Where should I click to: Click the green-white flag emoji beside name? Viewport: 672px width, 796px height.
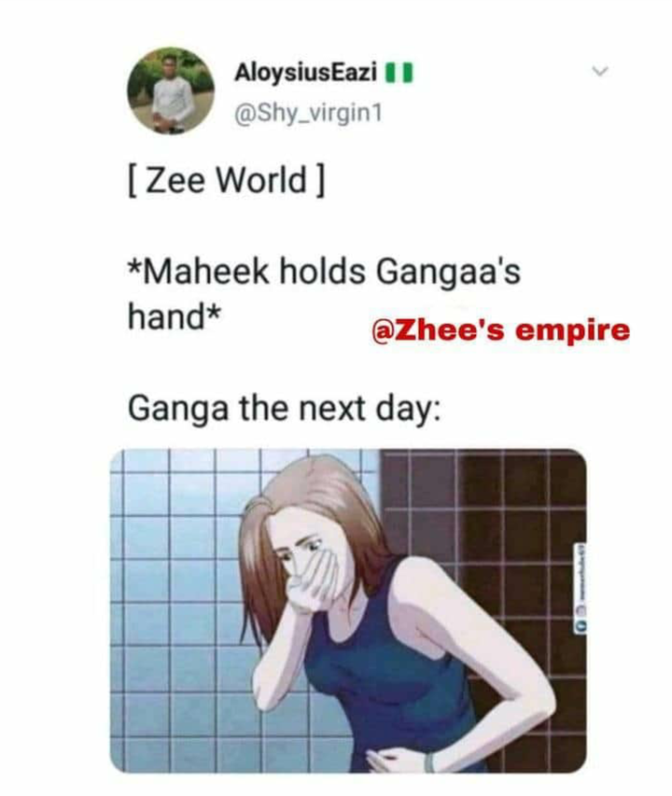[x=399, y=72]
